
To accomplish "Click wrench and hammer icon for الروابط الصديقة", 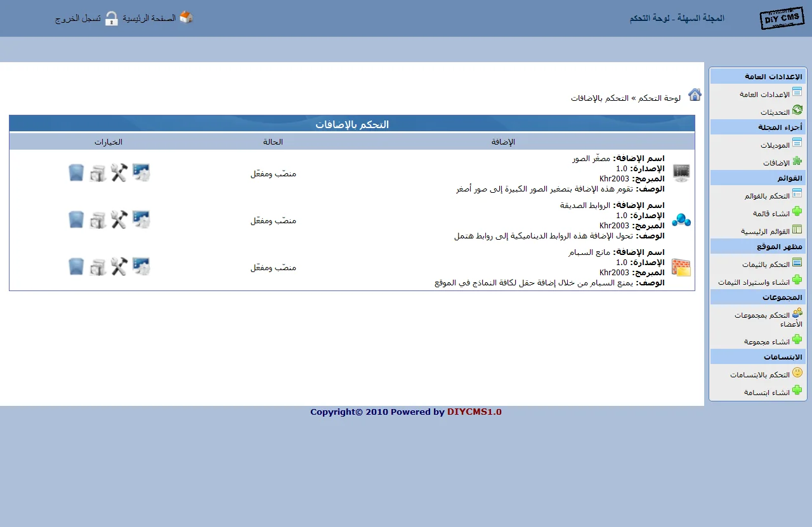I will [119, 219].
